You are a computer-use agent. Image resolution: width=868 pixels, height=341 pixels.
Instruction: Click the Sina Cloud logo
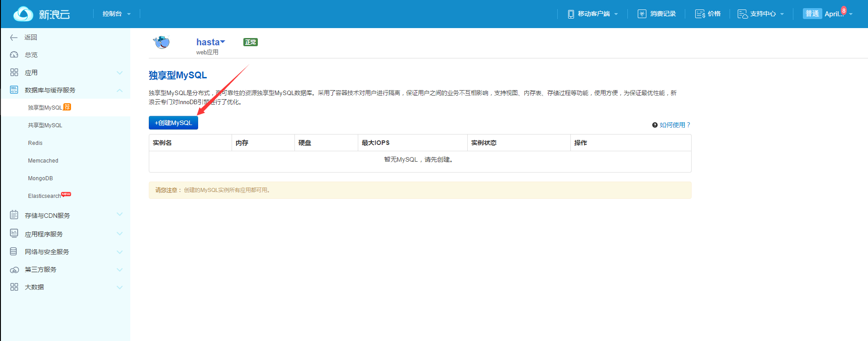41,14
